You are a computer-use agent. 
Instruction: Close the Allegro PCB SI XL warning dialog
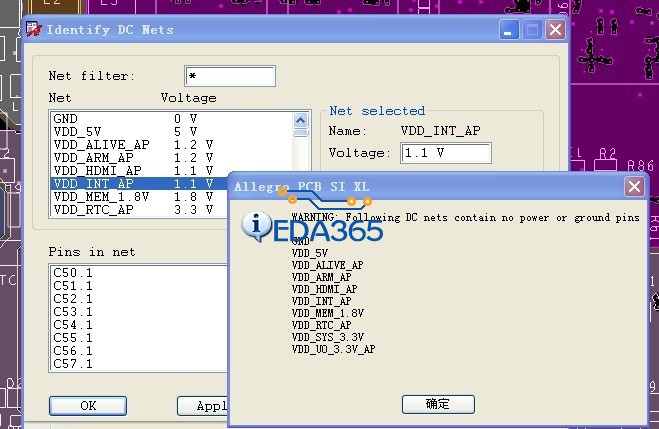pyautogui.click(x=634, y=186)
